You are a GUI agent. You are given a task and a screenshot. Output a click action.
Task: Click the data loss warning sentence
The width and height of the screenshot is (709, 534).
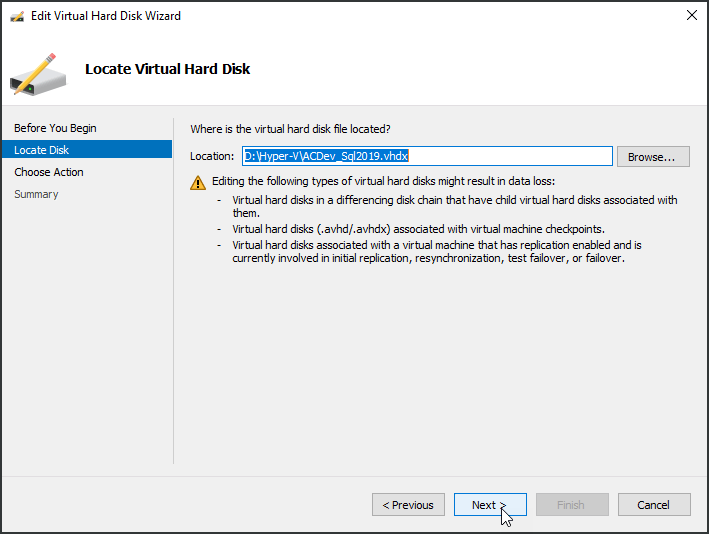click(383, 181)
